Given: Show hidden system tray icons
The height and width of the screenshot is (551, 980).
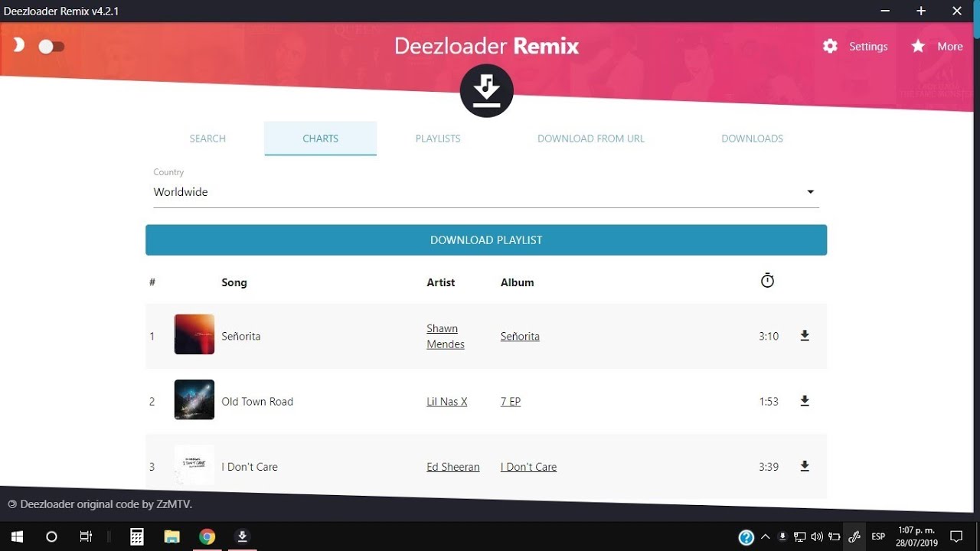Looking at the screenshot, I should pyautogui.click(x=766, y=536).
